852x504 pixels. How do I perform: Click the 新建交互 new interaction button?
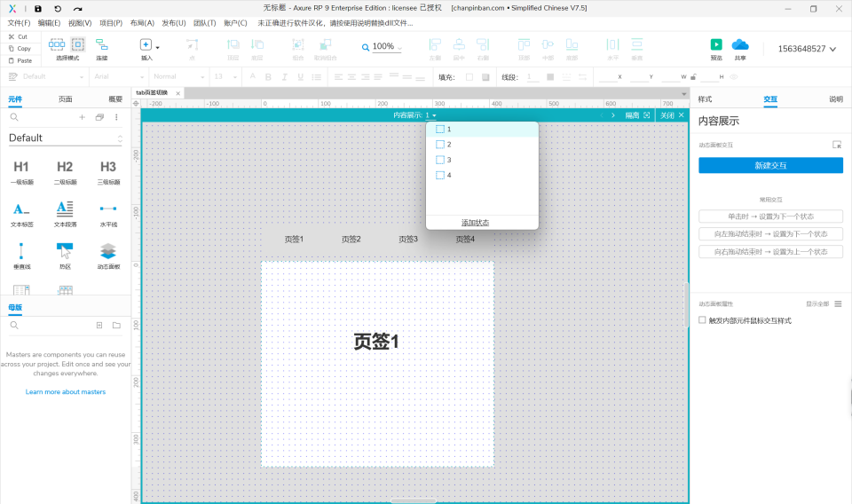click(x=770, y=165)
